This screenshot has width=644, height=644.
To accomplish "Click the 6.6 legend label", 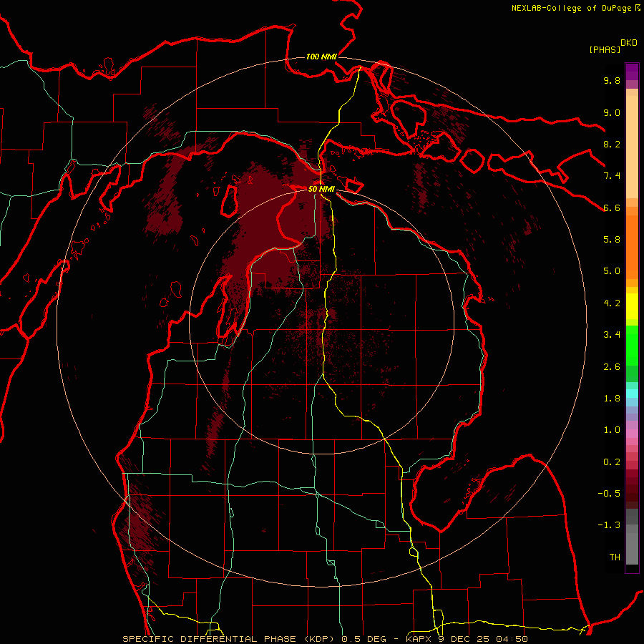I will [612, 208].
